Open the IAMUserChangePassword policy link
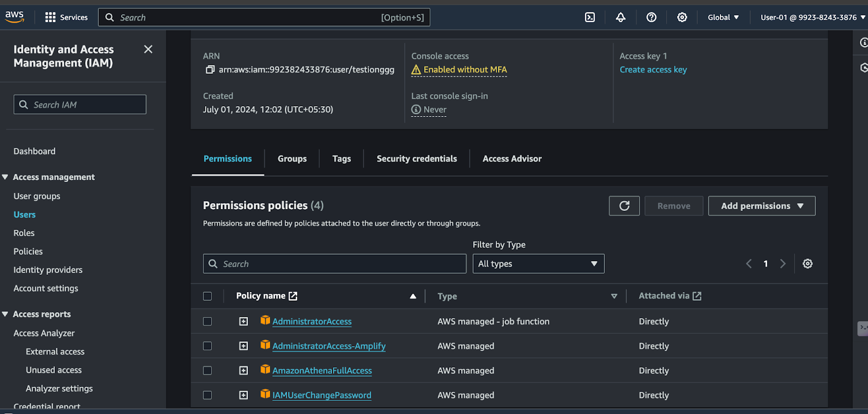The image size is (868, 414). (322, 395)
